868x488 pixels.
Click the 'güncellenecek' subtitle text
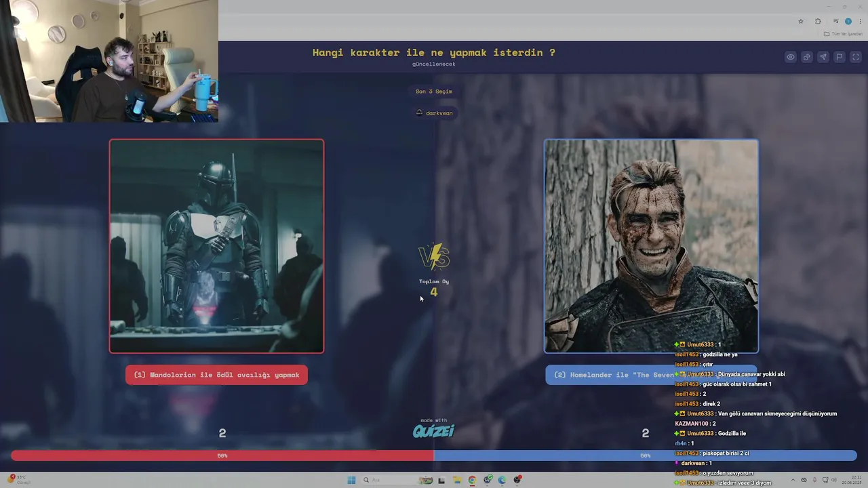pyautogui.click(x=434, y=64)
